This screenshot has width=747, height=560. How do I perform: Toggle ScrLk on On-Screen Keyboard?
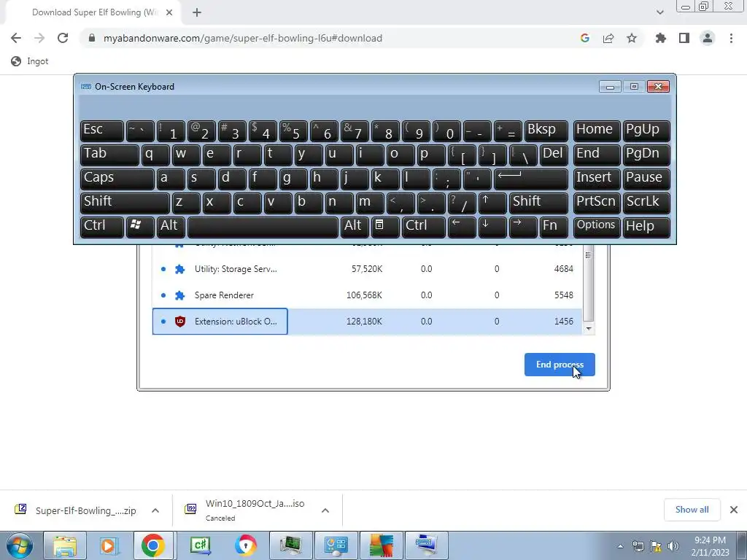click(x=646, y=203)
